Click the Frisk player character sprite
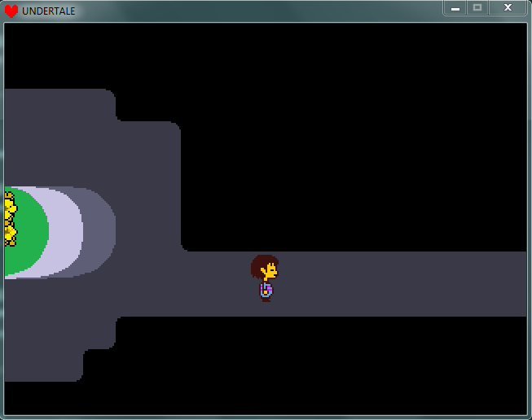 265,278
